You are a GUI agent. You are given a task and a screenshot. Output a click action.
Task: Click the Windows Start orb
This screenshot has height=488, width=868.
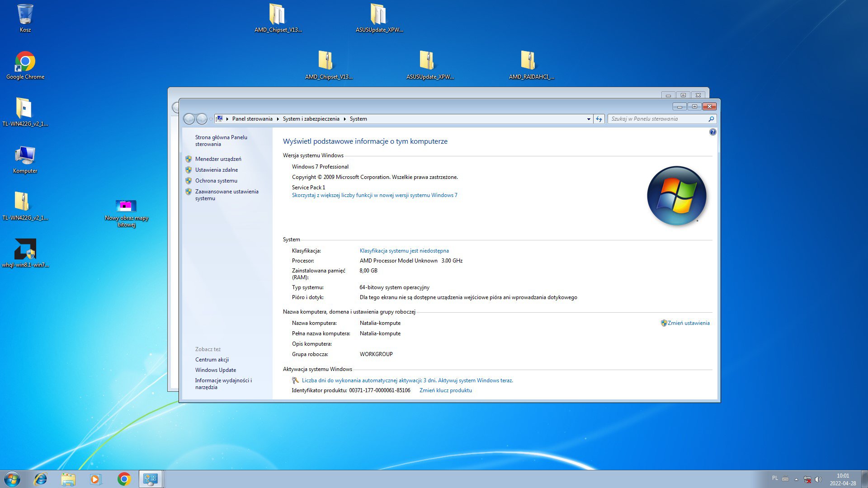coord(12,479)
